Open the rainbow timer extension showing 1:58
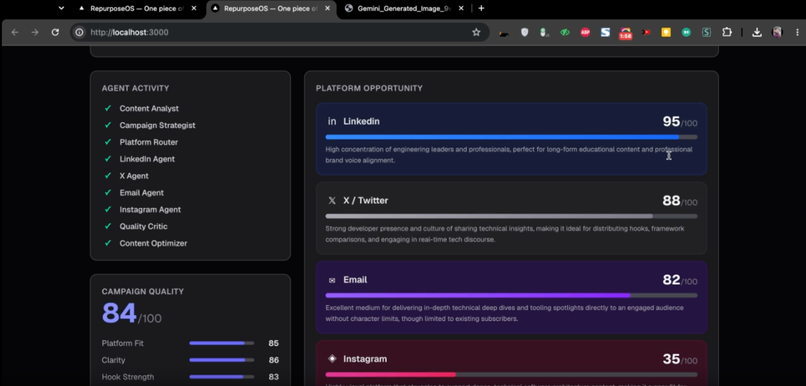Viewport: 806px width, 386px height. (626, 33)
